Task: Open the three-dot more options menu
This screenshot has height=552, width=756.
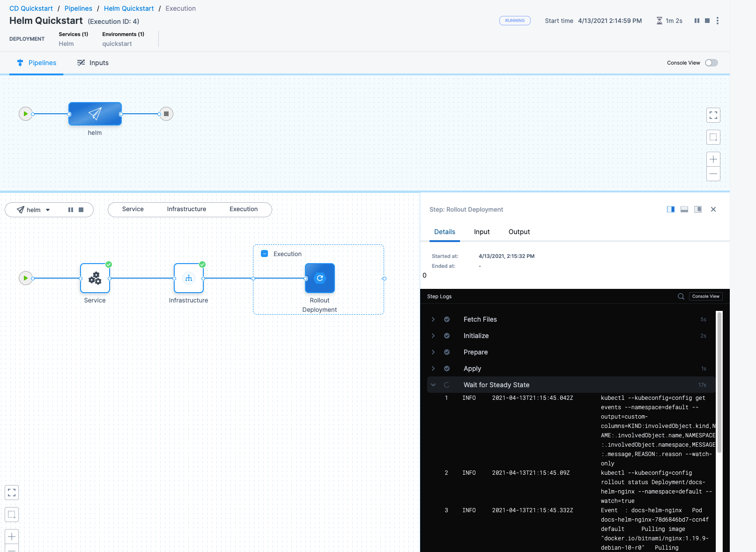Action: [x=718, y=21]
